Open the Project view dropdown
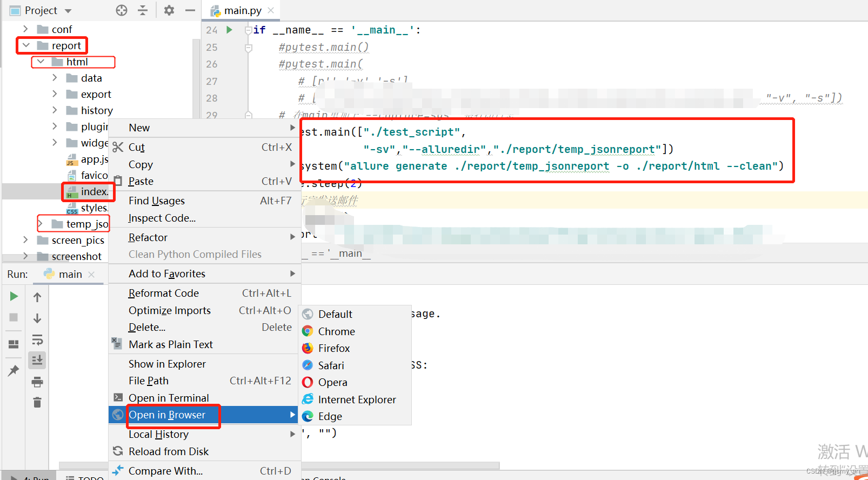The width and height of the screenshot is (868, 480). tap(68, 11)
